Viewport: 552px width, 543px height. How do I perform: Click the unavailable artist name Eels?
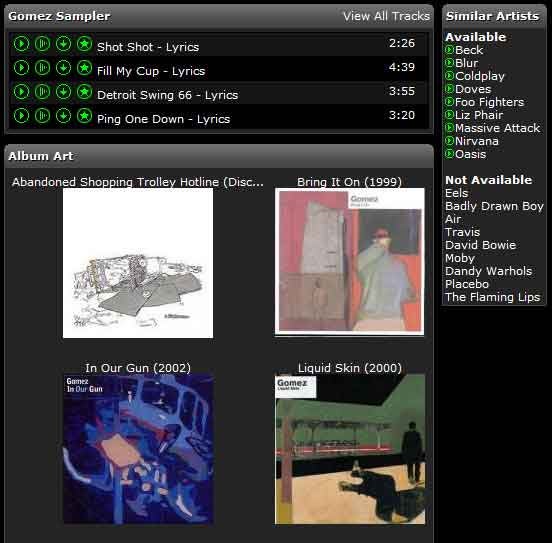point(457,193)
